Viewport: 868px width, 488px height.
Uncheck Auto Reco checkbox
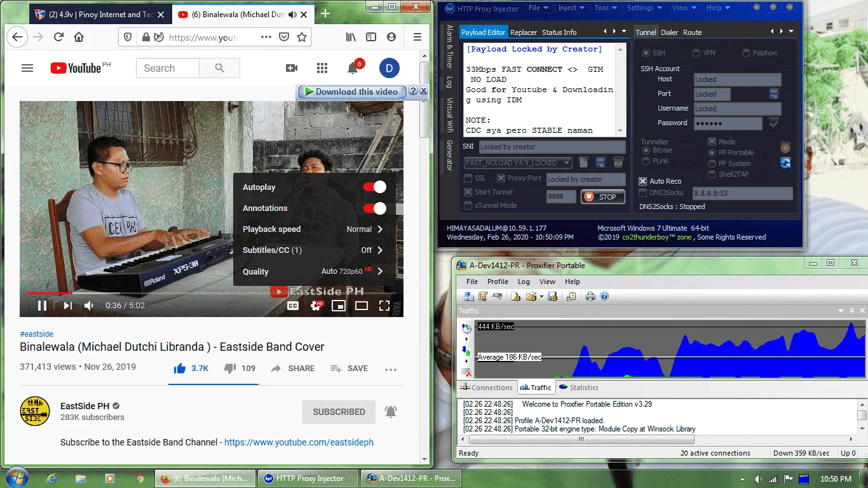643,181
